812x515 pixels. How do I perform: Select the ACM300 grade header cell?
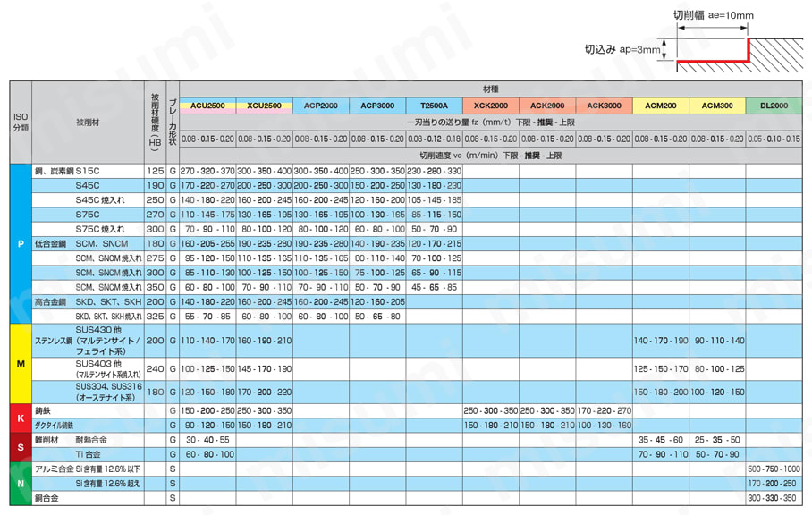point(717,106)
